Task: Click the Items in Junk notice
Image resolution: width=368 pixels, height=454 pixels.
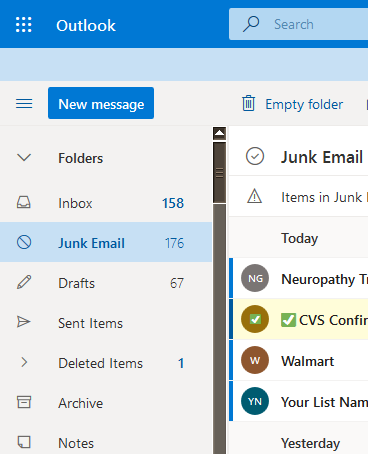Action: [x=324, y=197]
